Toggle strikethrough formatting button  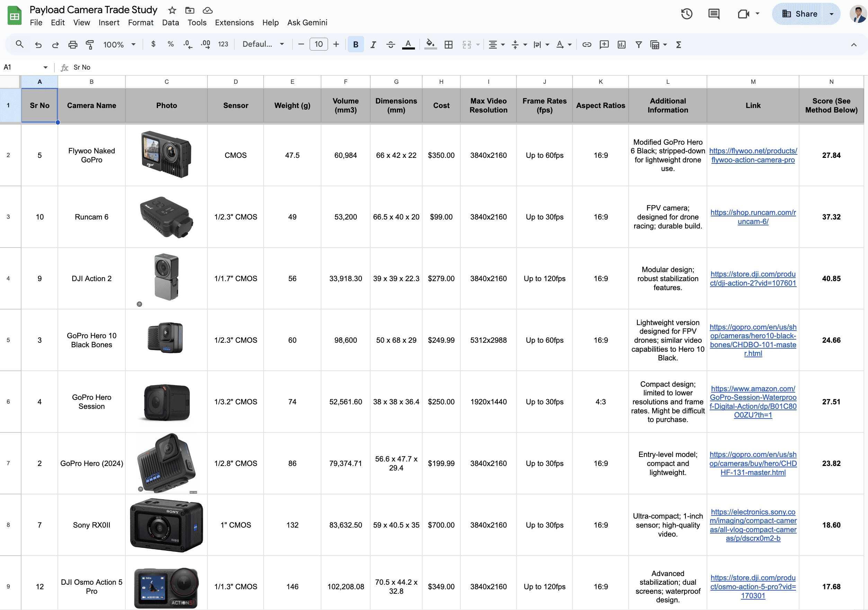[390, 45]
